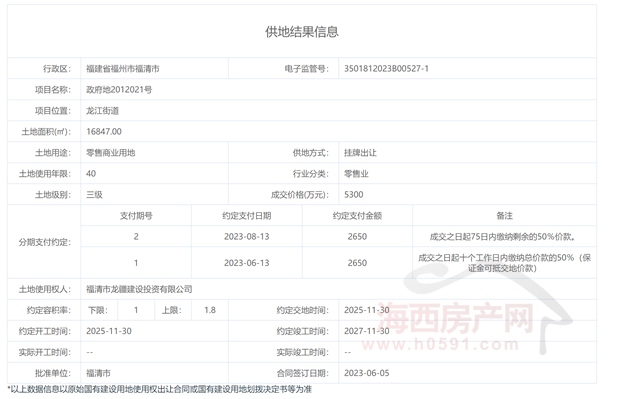Select payment date 2023-08-13
The height and width of the screenshot is (399, 640).
click(247, 237)
